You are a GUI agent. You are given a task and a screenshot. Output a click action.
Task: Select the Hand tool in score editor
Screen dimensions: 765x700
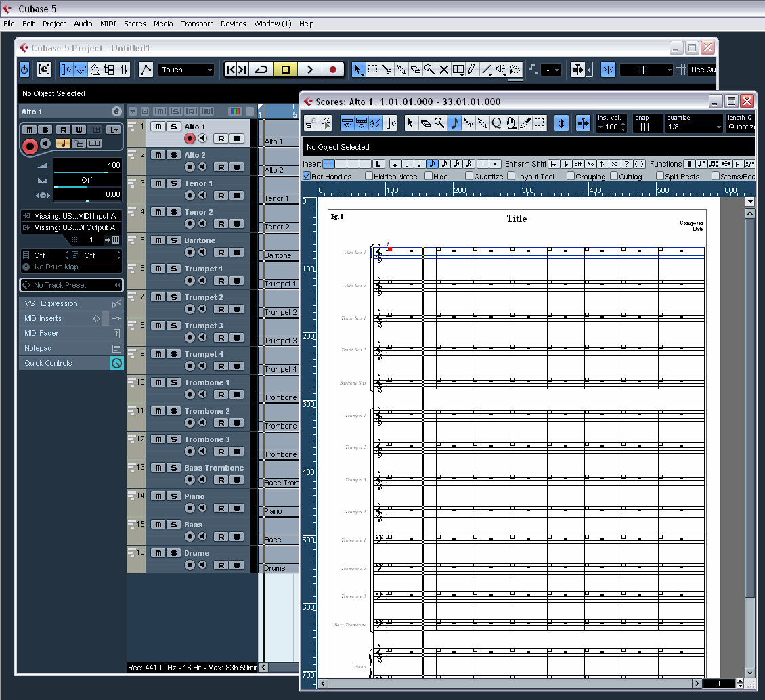[x=511, y=123]
